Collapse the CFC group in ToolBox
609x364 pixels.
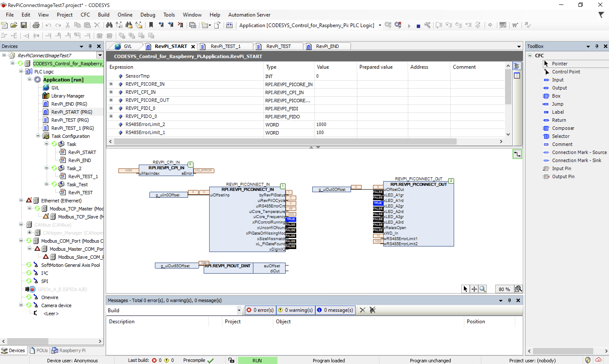(x=530, y=55)
